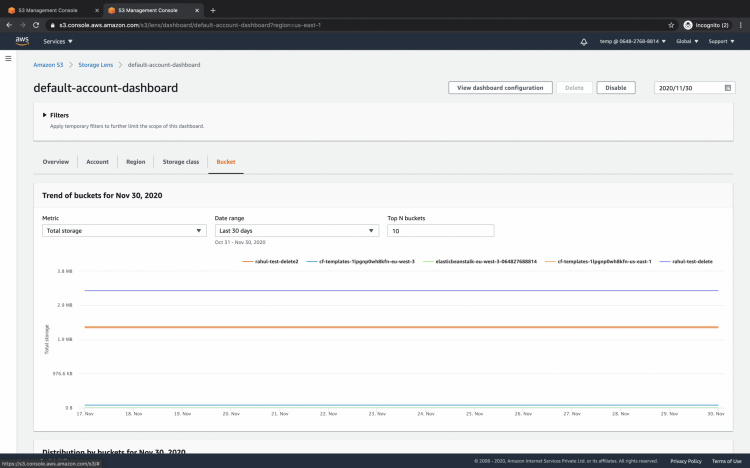The height and width of the screenshot is (468, 750).
Task: Switch to the Storage class tab
Action: (x=181, y=161)
